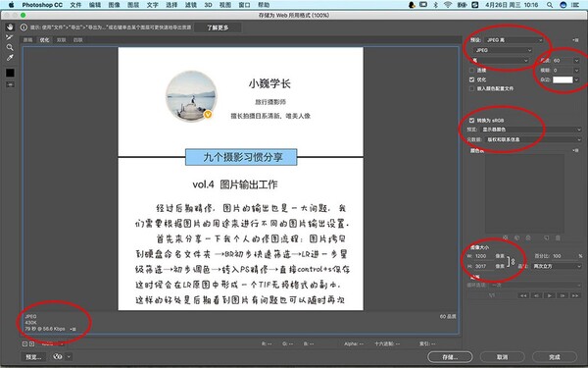The width and height of the screenshot is (588, 368).
Task: Select the Slice Select tool
Action: click(10, 37)
